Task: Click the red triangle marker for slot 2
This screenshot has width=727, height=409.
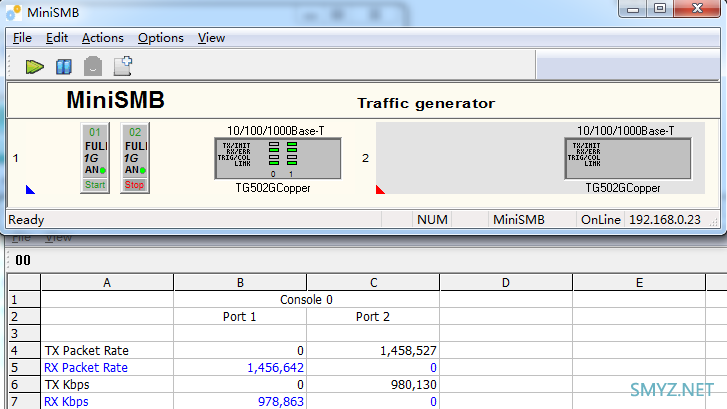Action: (x=380, y=189)
